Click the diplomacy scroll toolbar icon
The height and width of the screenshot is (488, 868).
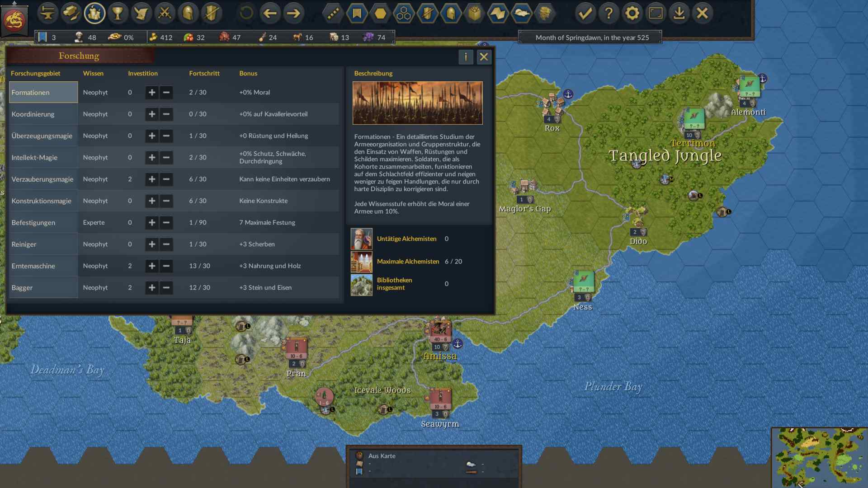(142, 13)
